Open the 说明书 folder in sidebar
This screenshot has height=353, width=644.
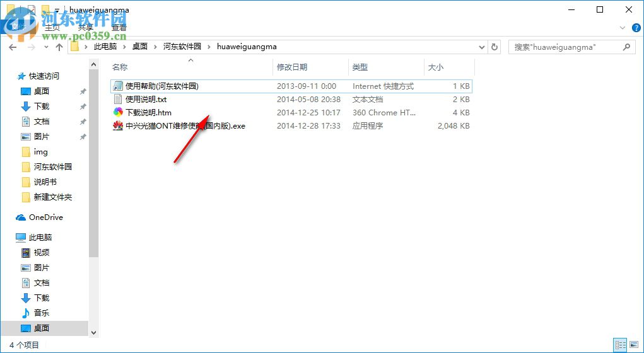[x=45, y=182]
